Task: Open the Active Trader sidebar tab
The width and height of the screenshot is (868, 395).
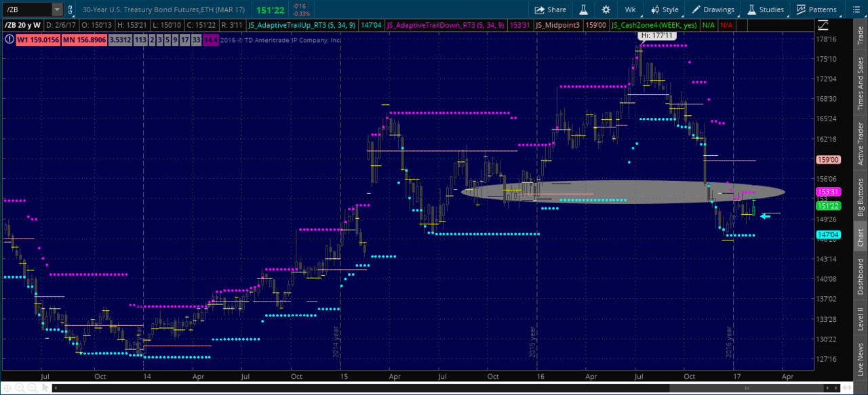Action: [861, 144]
